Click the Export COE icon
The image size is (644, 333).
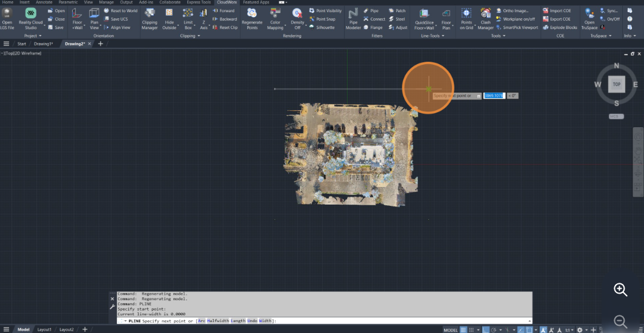click(x=556, y=19)
